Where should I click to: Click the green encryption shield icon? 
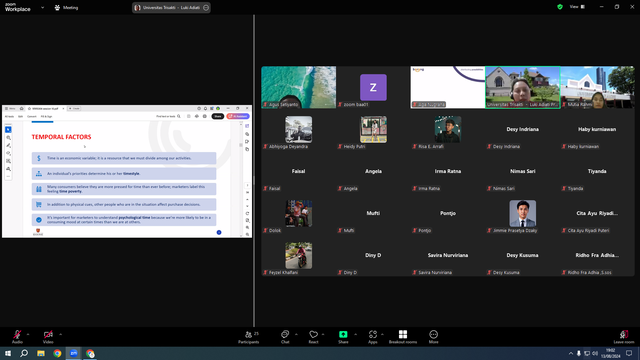[x=560, y=7]
